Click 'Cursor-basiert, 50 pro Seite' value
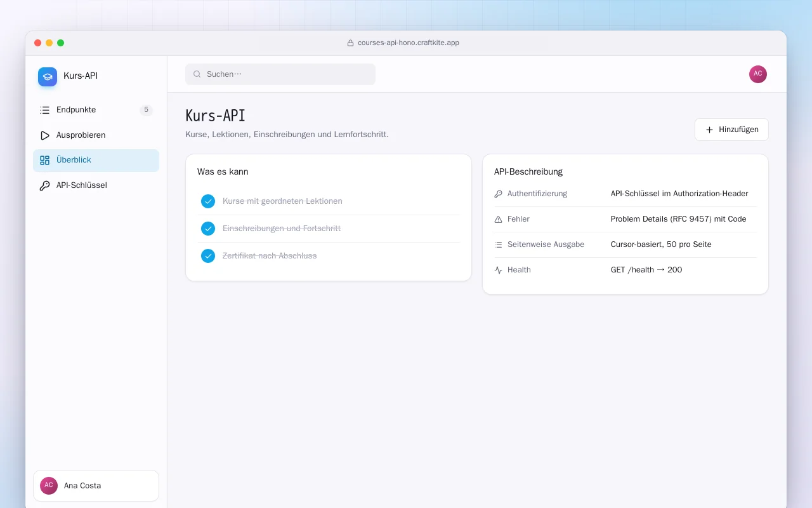 tap(661, 244)
